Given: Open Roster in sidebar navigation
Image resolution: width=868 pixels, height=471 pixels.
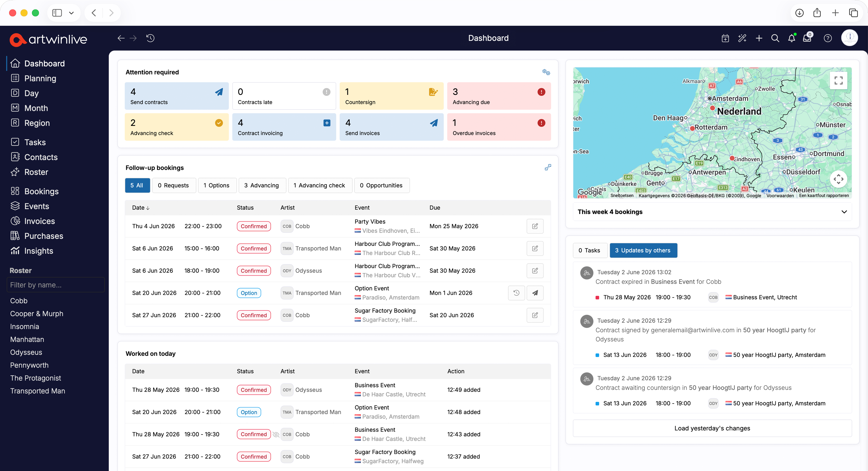Looking at the screenshot, I should (36, 172).
